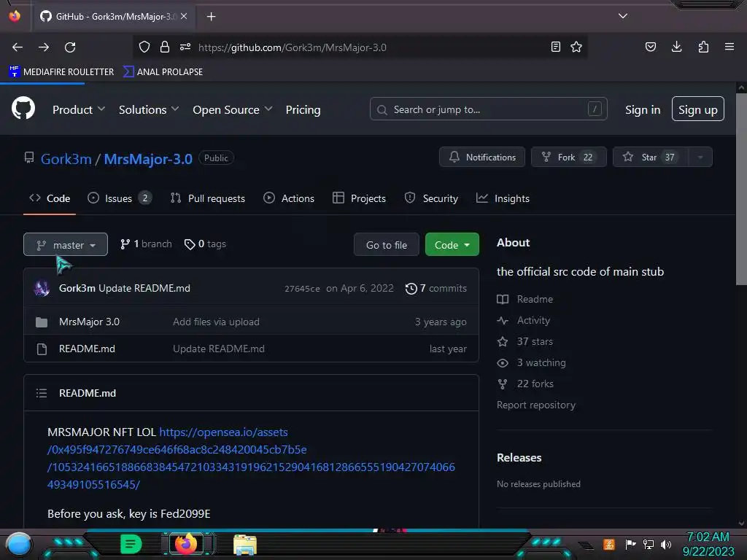Open the Pricing page
This screenshot has width=747, height=560.
[303, 109]
